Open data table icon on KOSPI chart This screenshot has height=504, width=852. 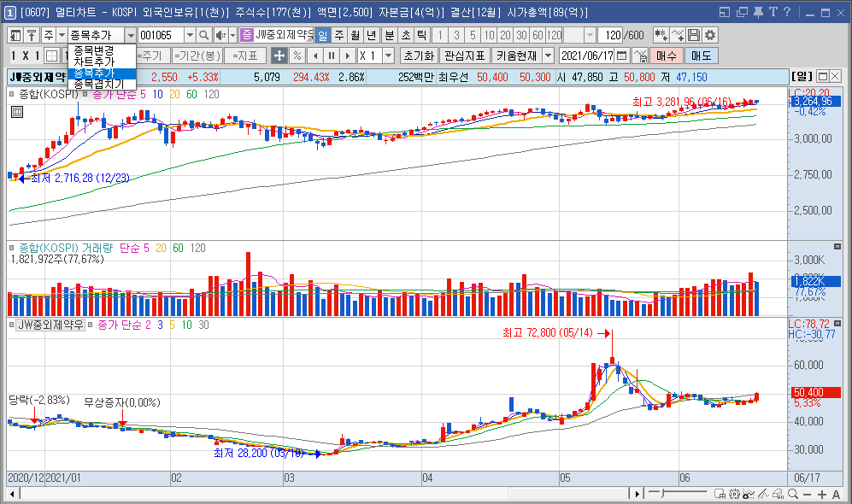(x=17, y=112)
